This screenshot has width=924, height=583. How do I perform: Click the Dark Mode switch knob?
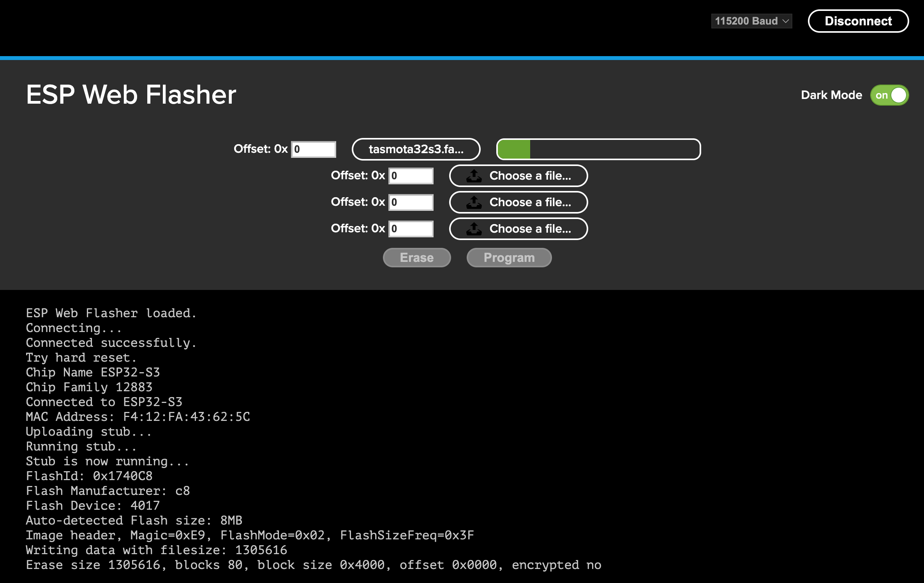point(899,95)
